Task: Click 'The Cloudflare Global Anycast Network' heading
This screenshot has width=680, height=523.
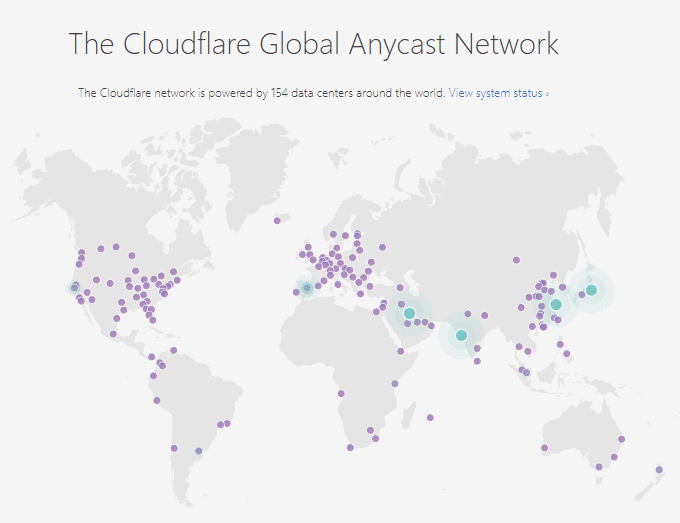Action: [314, 44]
